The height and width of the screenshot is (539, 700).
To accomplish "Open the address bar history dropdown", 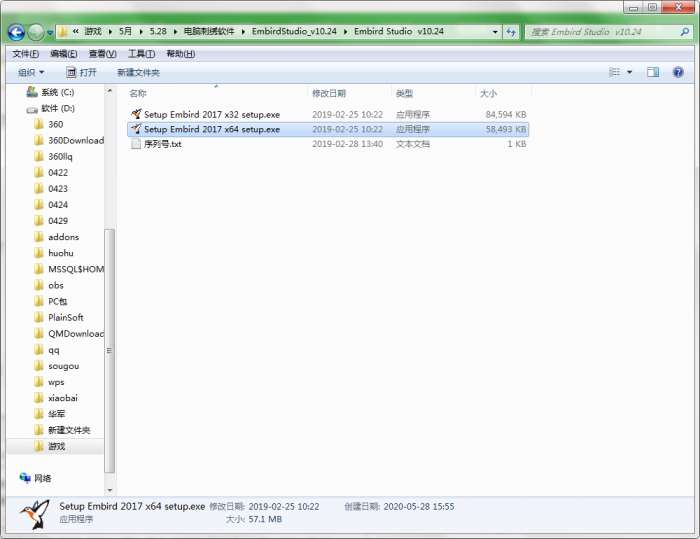I will point(495,32).
